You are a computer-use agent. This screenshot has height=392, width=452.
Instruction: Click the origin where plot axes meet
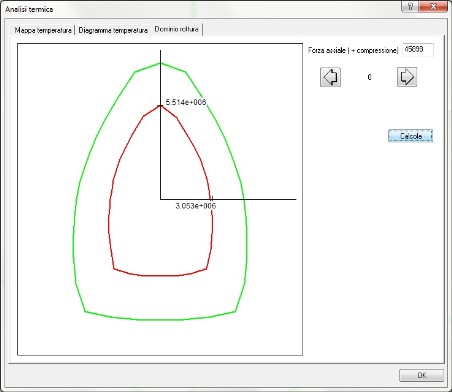click(160, 199)
